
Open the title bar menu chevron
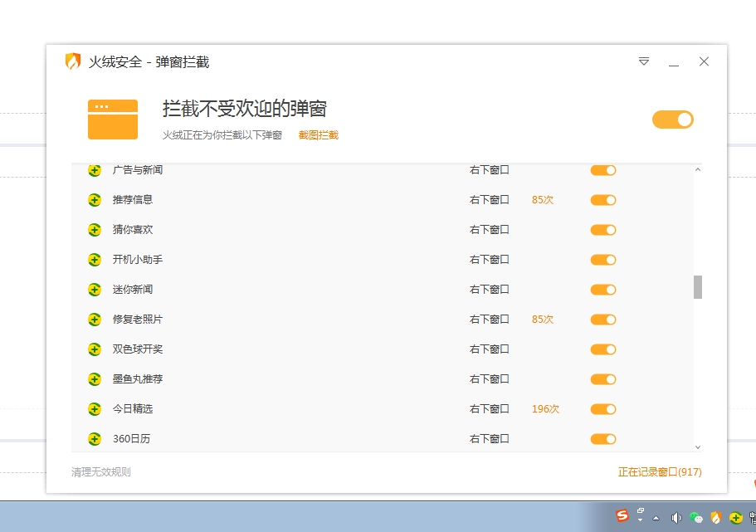tap(643, 61)
